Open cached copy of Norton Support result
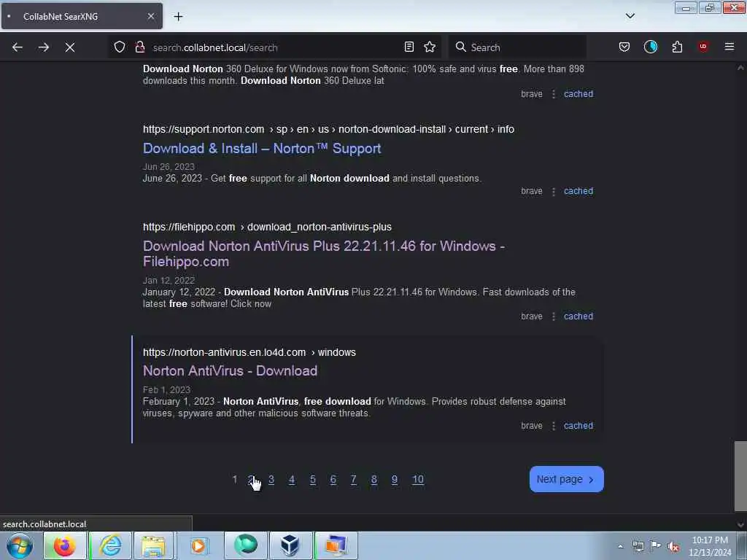The width and height of the screenshot is (747, 560). pos(578,191)
